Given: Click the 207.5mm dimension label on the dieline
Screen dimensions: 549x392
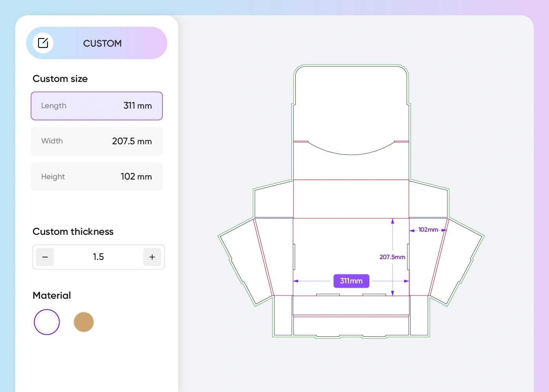Looking at the screenshot, I should (x=392, y=257).
